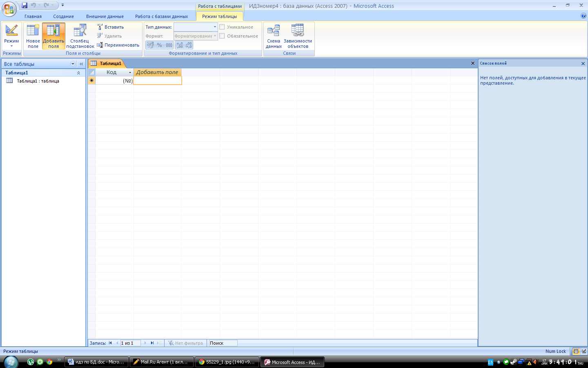Open the Тип данных combo box
The image size is (588, 368).
point(196,27)
